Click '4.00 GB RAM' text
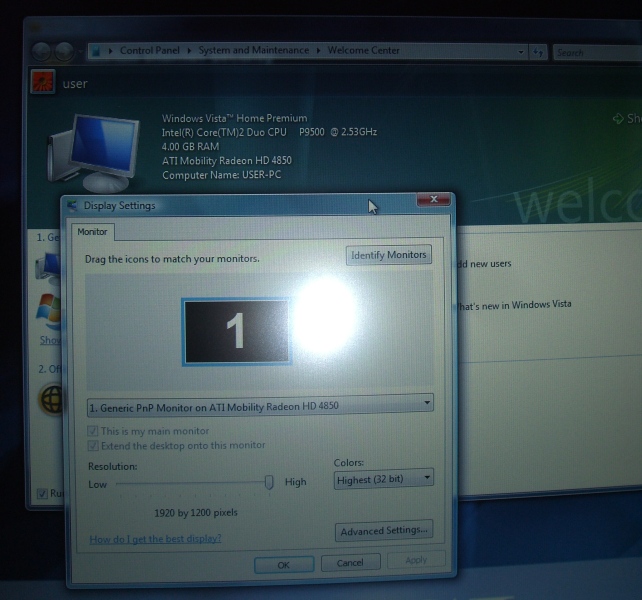The width and height of the screenshot is (642, 600). point(190,147)
